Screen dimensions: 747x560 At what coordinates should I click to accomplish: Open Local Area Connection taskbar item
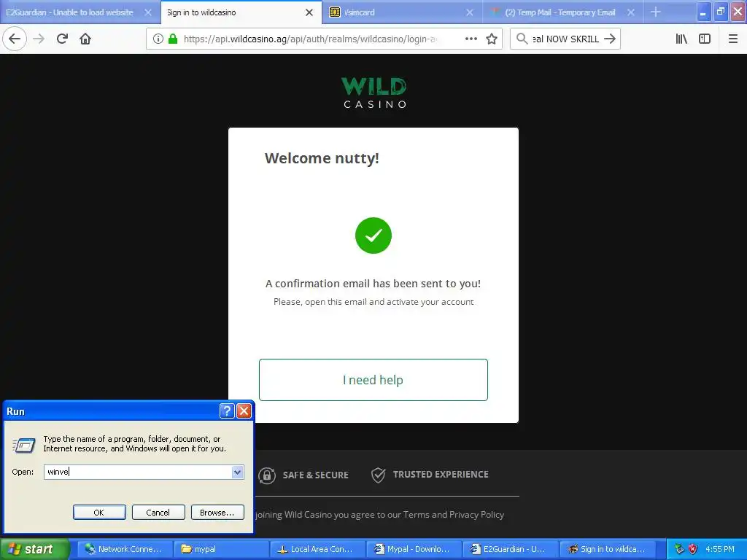tap(317, 549)
